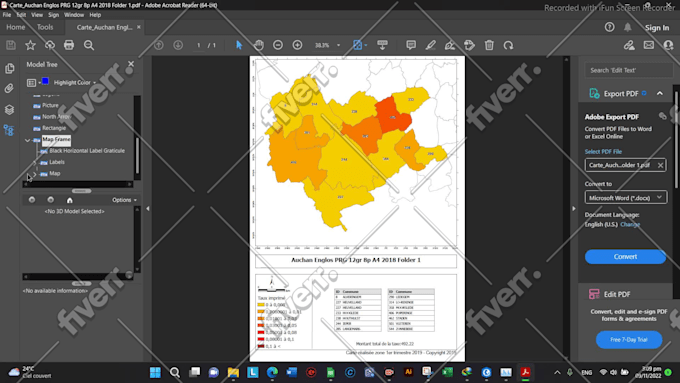Click the Sign In button

657,28
